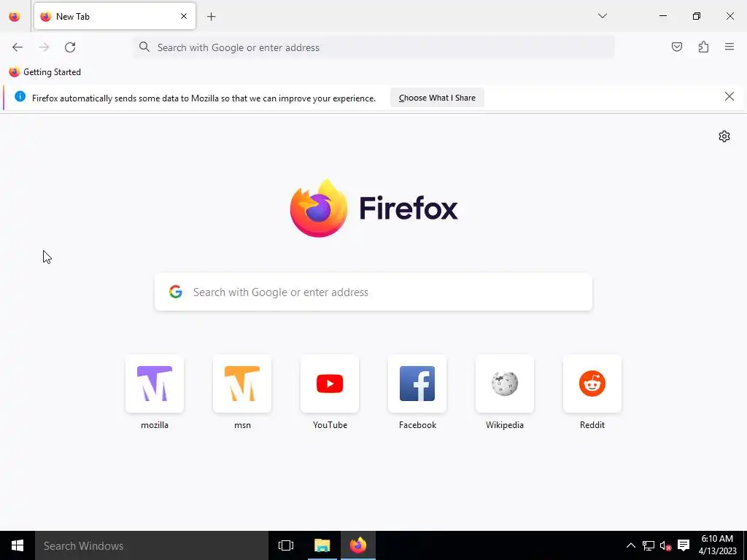Click Choose What I Share button
The width and height of the screenshot is (747, 560).
(x=437, y=98)
